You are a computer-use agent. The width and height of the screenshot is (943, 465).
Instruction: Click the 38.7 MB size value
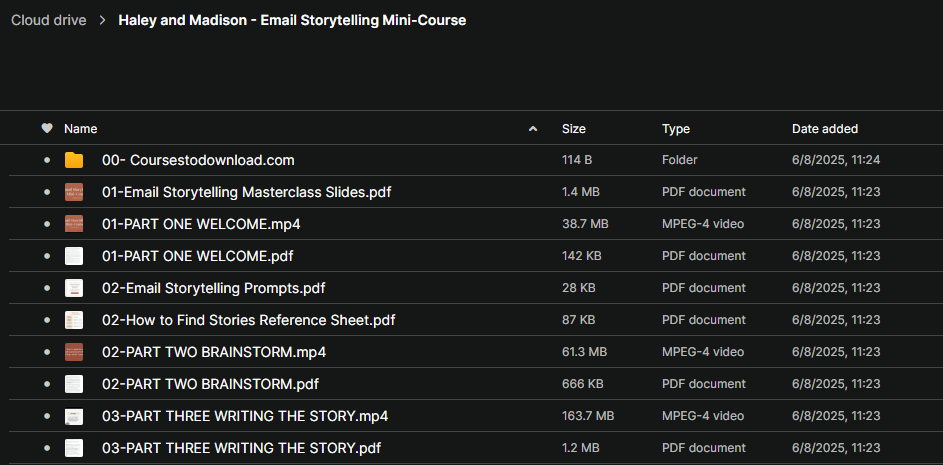tap(585, 224)
